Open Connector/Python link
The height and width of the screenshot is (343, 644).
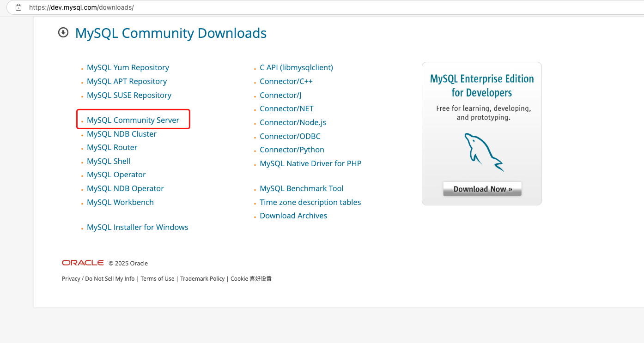[x=292, y=150]
